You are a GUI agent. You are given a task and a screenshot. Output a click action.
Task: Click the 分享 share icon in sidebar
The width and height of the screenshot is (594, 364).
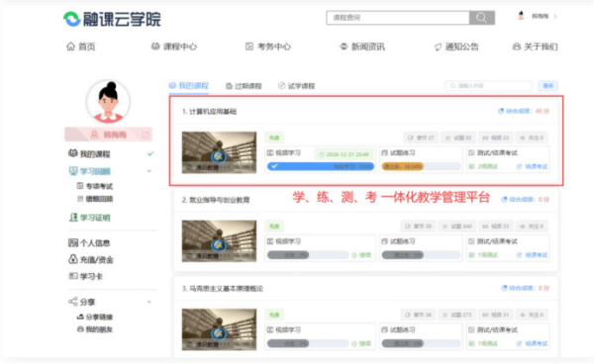pyautogui.click(x=72, y=302)
